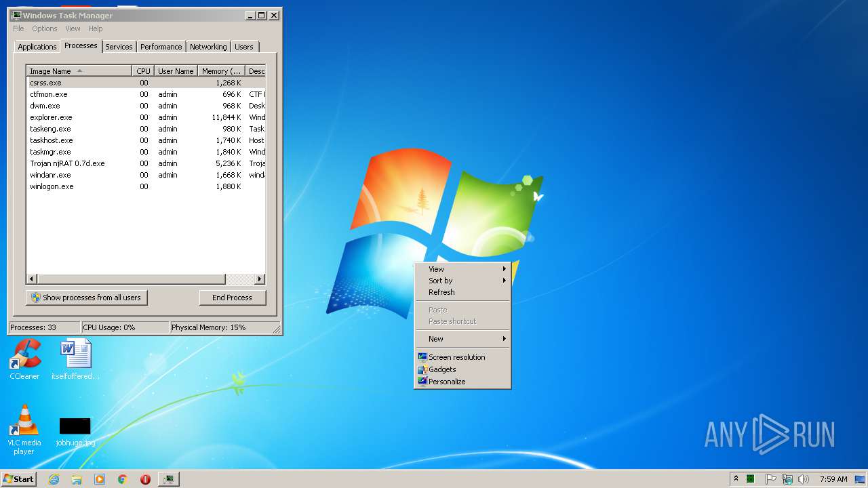Screen dimensions: 868x488
Task: Sort by User Name column header
Action: click(x=176, y=71)
